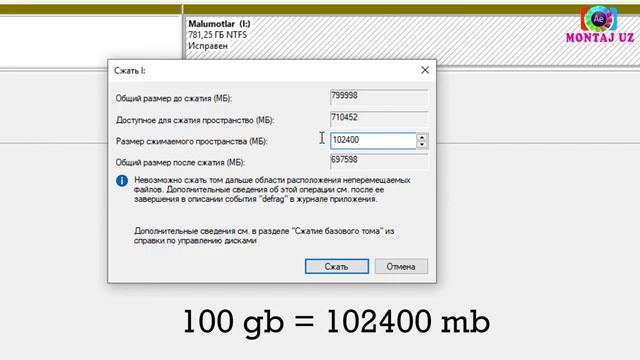Image resolution: width=640 pixels, height=360 pixels.
Task: Click the Сжать button
Action: 337,267
